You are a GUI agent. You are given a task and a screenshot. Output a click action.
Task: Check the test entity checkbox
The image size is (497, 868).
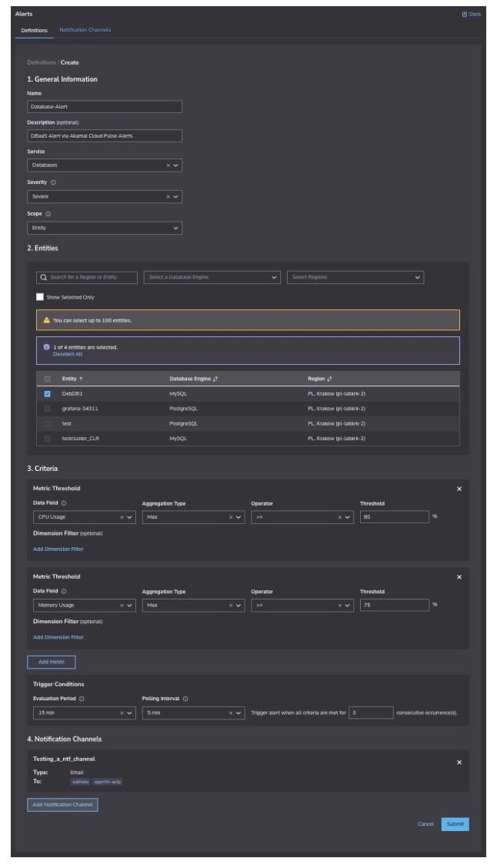coord(47,423)
